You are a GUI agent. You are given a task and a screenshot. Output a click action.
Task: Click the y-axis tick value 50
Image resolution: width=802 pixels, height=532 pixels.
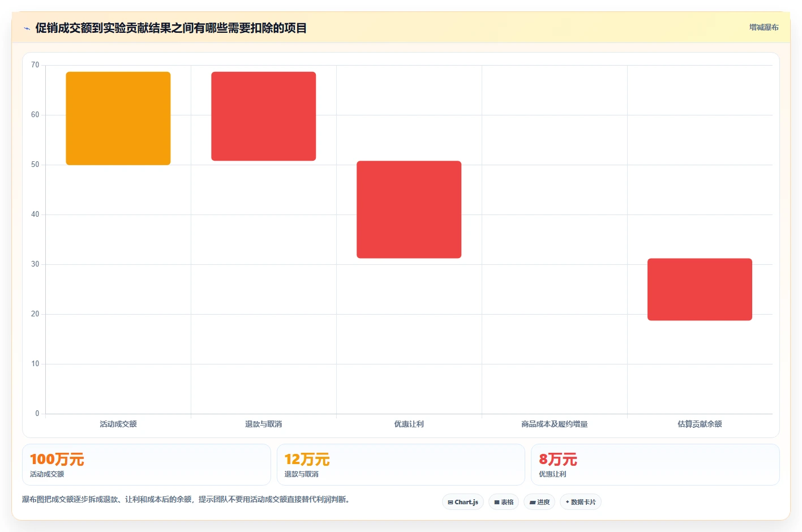coord(35,165)
